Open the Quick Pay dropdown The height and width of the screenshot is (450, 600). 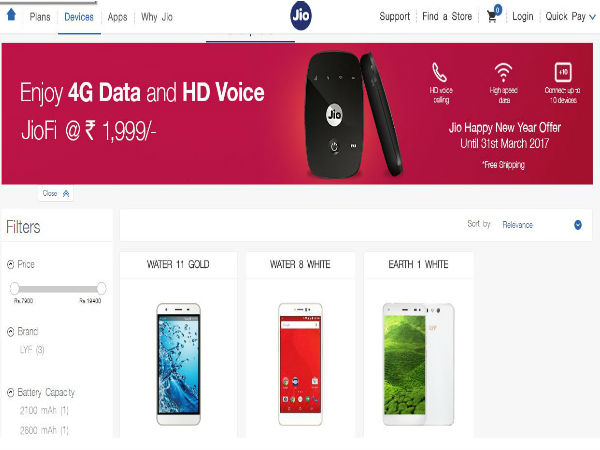click(x=571, y=16)
